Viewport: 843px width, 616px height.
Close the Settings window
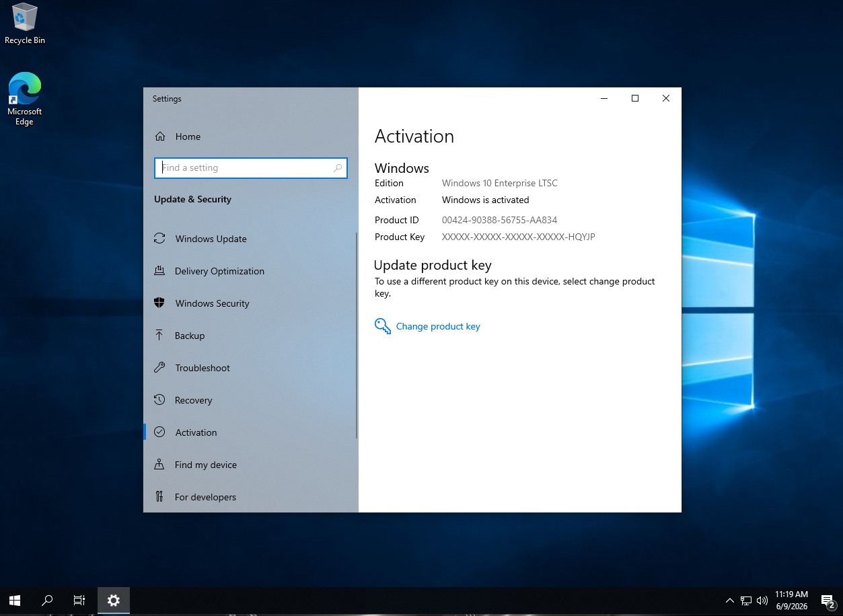pyautogui.click(x=666, y=98)
